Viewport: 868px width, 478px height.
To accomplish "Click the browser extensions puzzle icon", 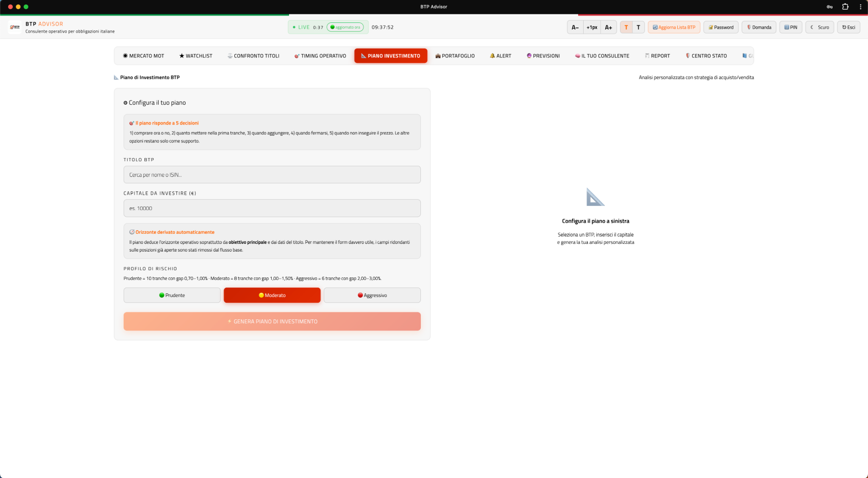I will tap(845, 7).
